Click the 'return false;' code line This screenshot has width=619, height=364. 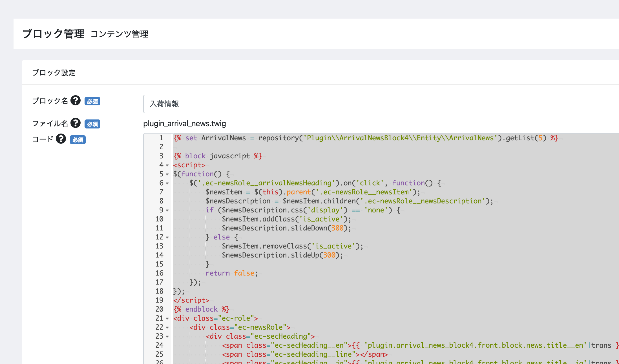[x=231, y=273]
